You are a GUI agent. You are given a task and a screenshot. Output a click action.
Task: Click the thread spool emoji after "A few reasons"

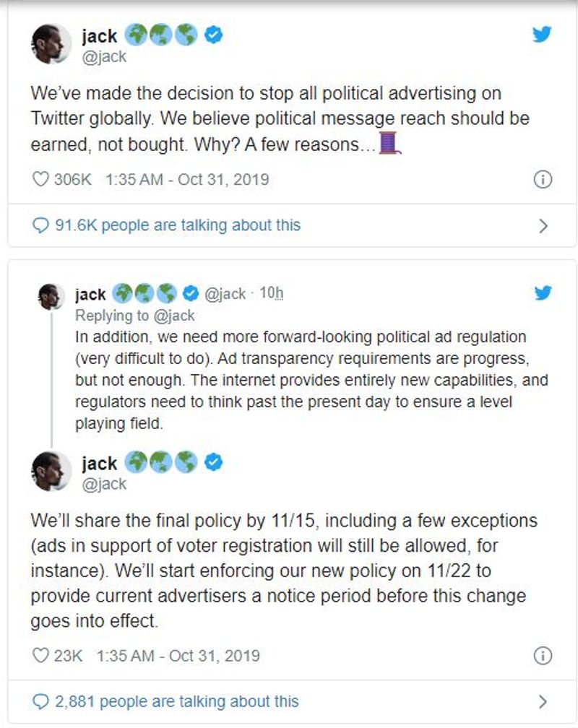tap(389, 143)
